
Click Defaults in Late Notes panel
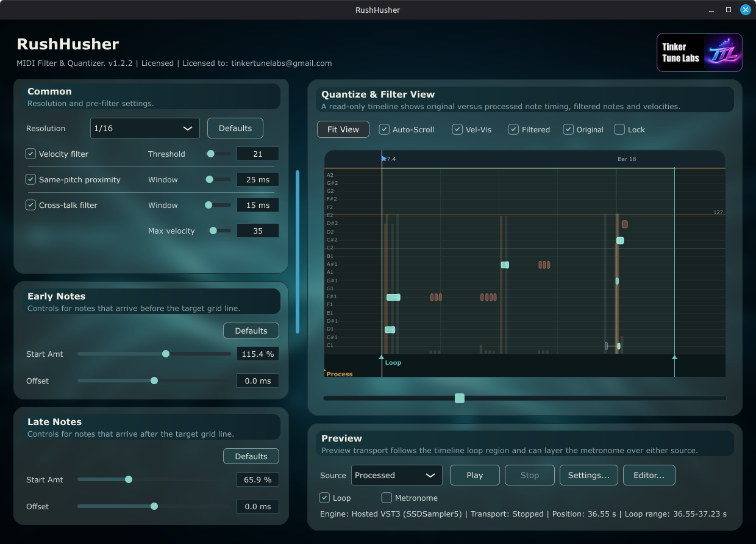251,456
